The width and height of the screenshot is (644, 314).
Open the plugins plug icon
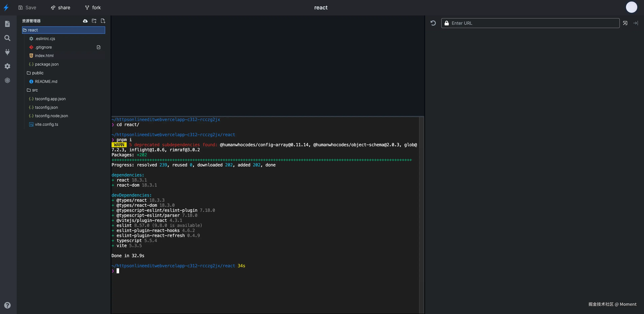click(x=8, y=52)
